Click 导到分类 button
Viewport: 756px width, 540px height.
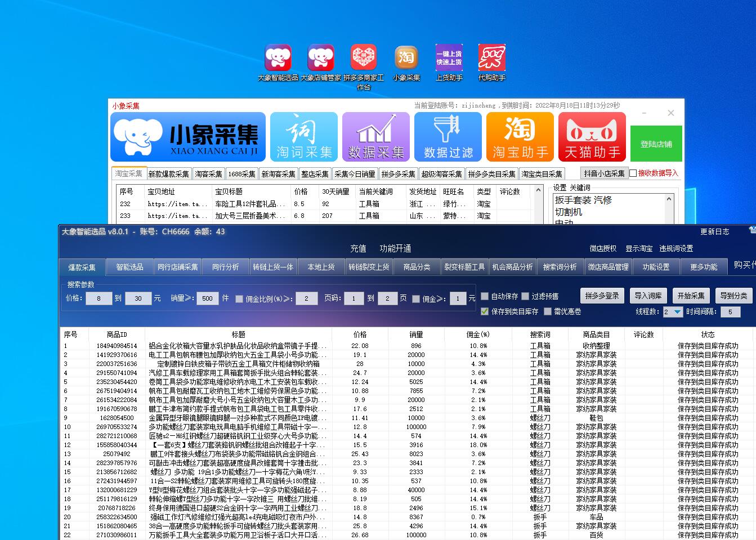coord(733,296)
